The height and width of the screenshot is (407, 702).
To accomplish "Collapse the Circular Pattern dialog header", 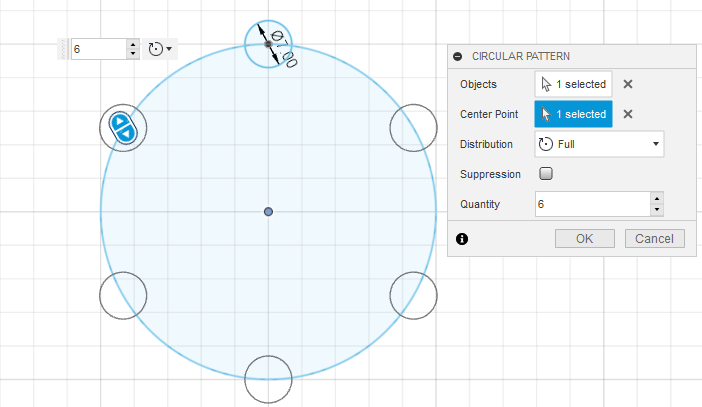I will point(458,57).
